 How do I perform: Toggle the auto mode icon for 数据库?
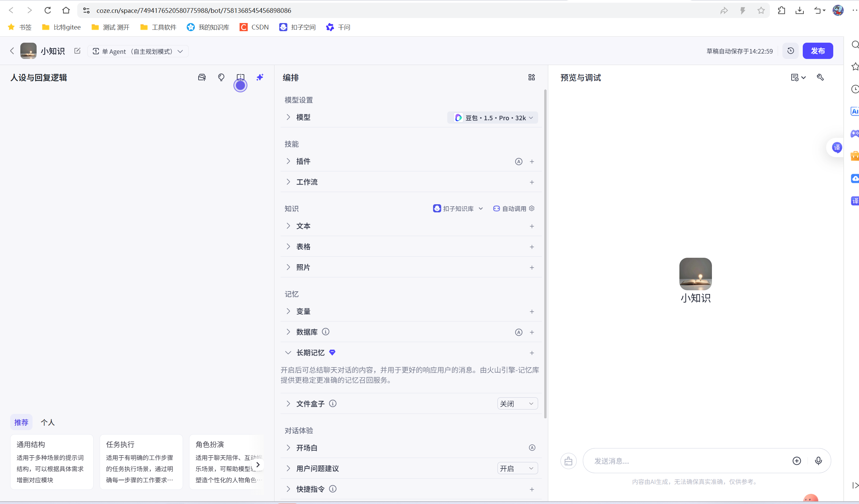pos(518,332)
